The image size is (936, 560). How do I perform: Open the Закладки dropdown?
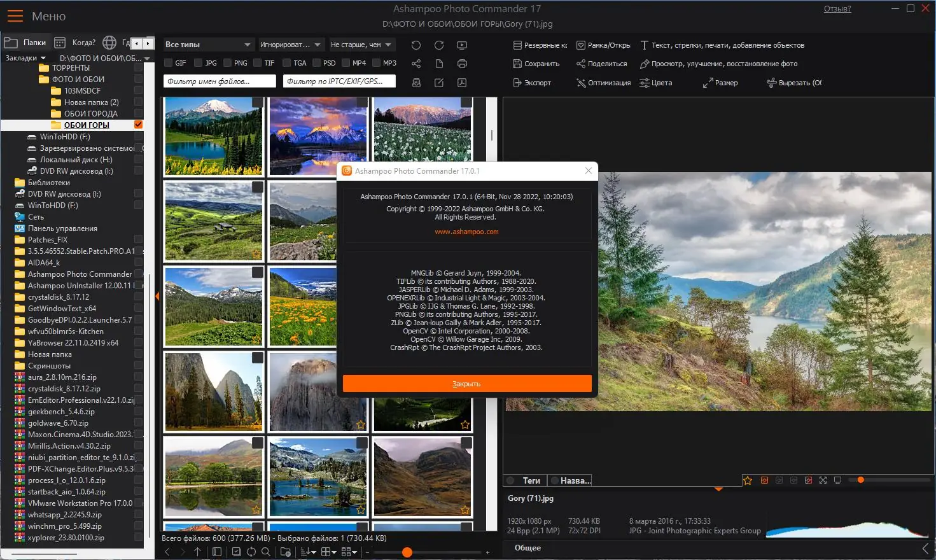[25, 58]
